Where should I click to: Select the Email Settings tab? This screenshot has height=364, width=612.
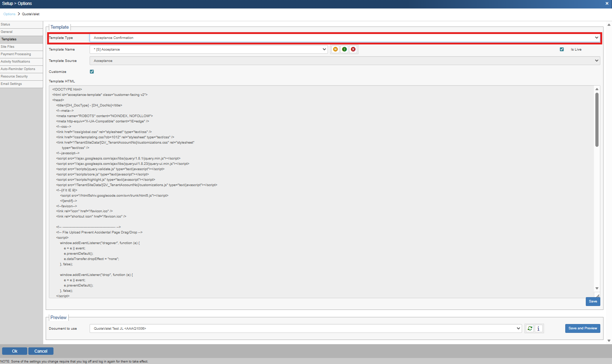click(11, 84)
